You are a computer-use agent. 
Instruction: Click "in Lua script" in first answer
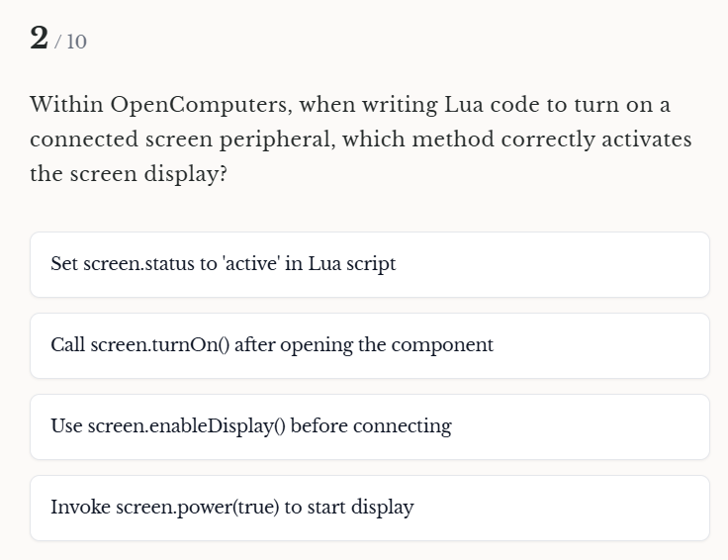[x=339, y=264]
